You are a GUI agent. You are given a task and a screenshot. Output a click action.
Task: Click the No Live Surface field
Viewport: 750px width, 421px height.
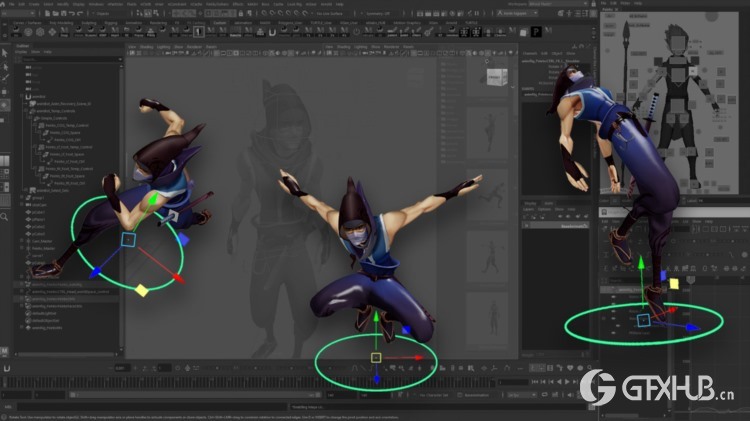tap(330, 13)
